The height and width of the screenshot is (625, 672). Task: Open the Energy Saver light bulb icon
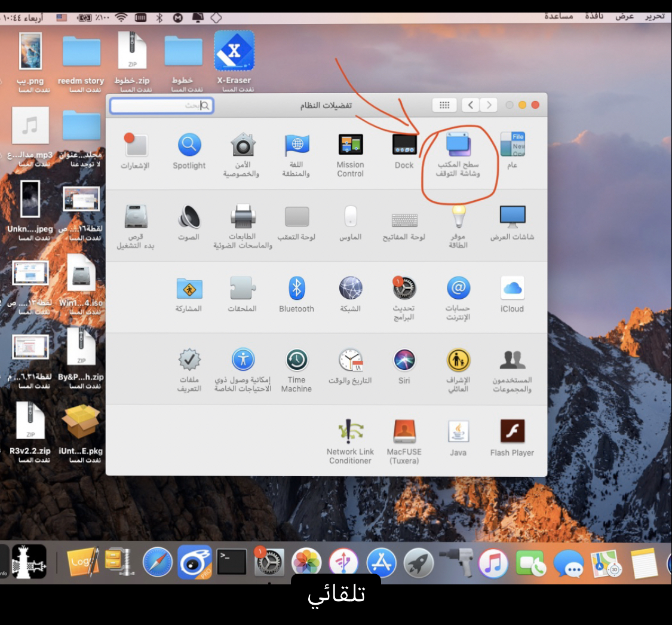coord(459,216)
